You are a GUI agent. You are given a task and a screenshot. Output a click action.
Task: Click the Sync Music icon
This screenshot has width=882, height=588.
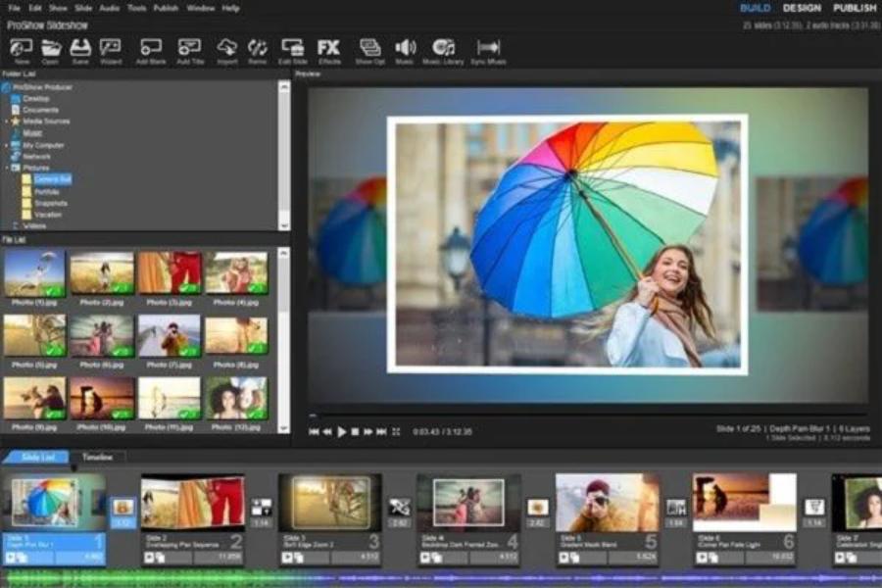pyautogui.click(x=488, y=48)
